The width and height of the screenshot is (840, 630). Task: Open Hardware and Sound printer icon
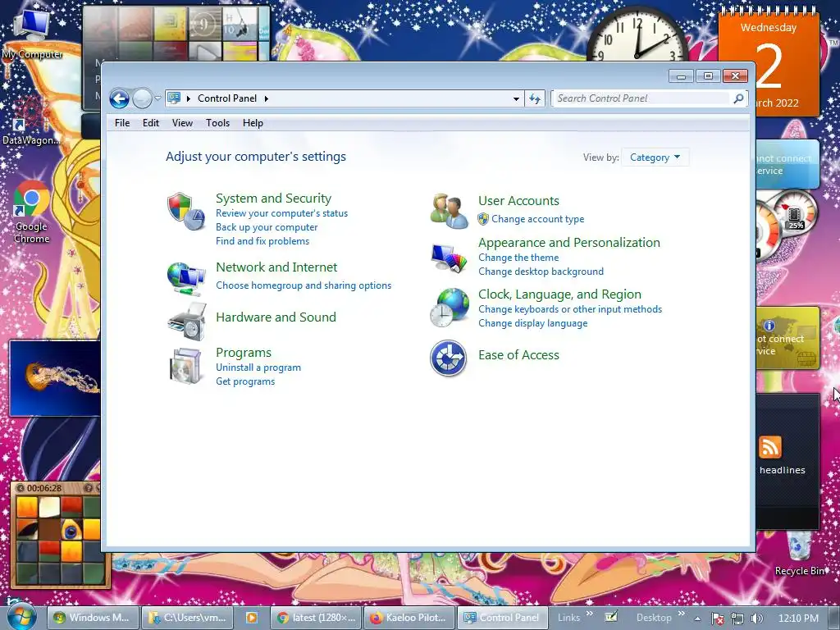point(187,322)
